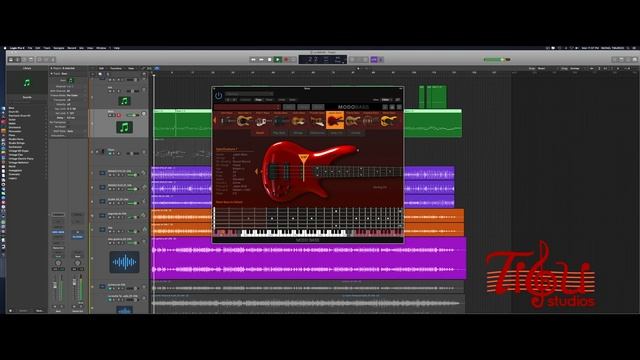This screenshot has width=640, height=360.
Task: Toggle the purple count-in button
Action: pos(374,60)
